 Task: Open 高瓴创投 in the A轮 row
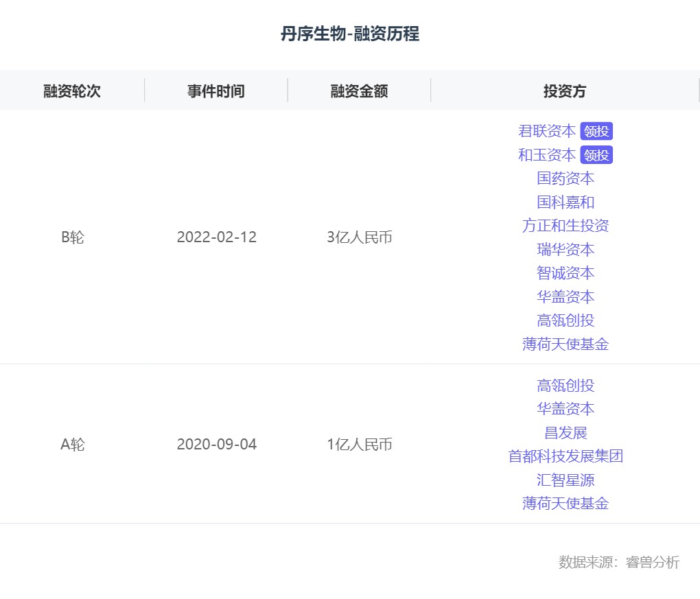pos(565,386)
